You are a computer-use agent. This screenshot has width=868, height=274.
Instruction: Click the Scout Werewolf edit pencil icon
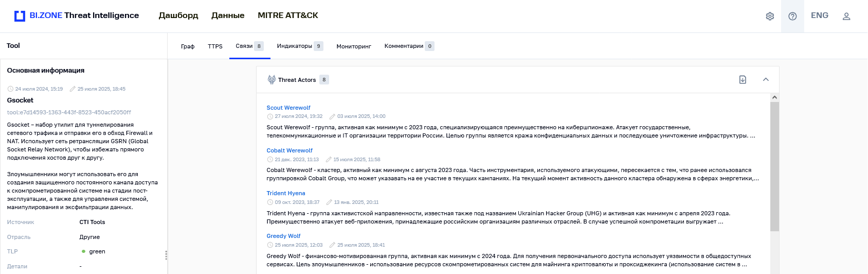[332, 116]
